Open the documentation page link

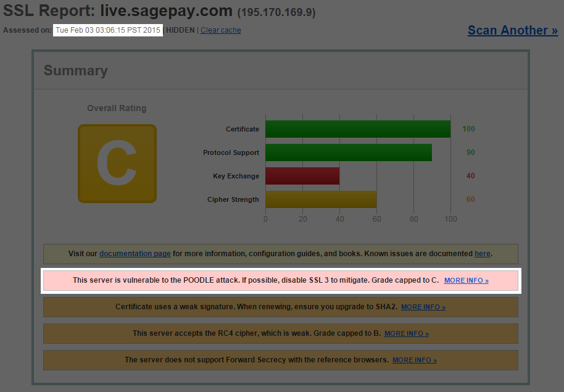click(x=135, y=254)
